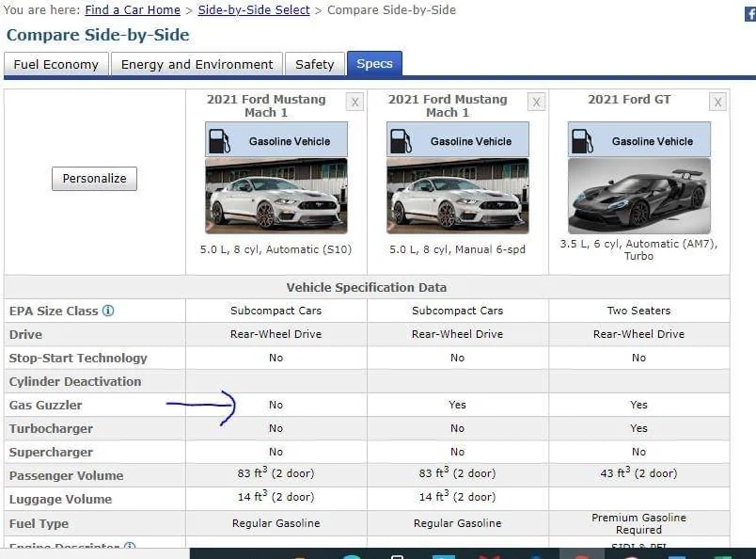Click the Cylinder Deactivation row label

(75, 381)
